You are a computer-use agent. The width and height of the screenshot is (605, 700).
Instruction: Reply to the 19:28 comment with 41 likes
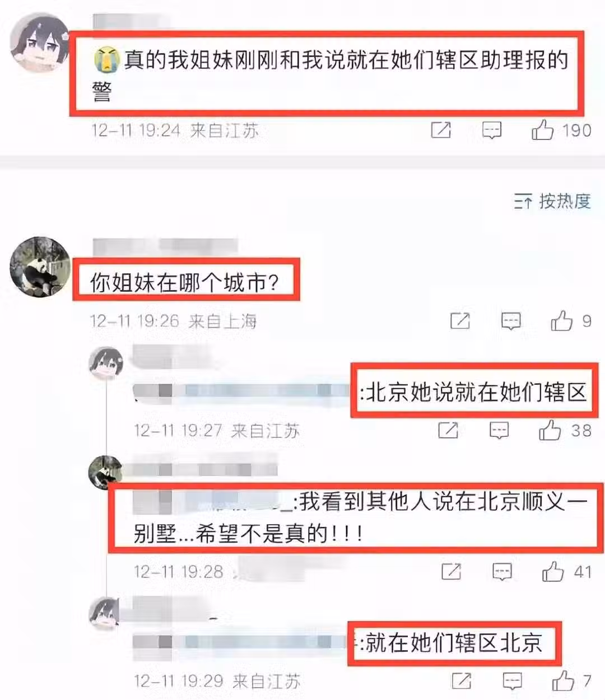coord(502,571)
